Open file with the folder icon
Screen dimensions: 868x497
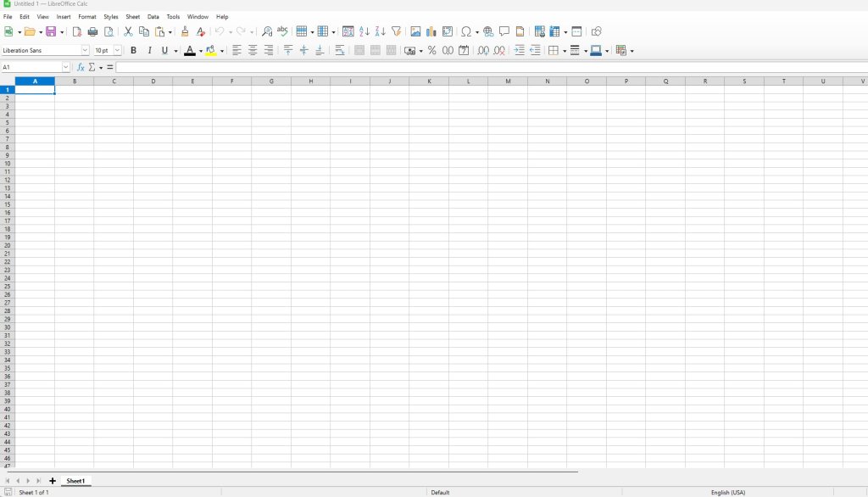[x=30, y=31]
